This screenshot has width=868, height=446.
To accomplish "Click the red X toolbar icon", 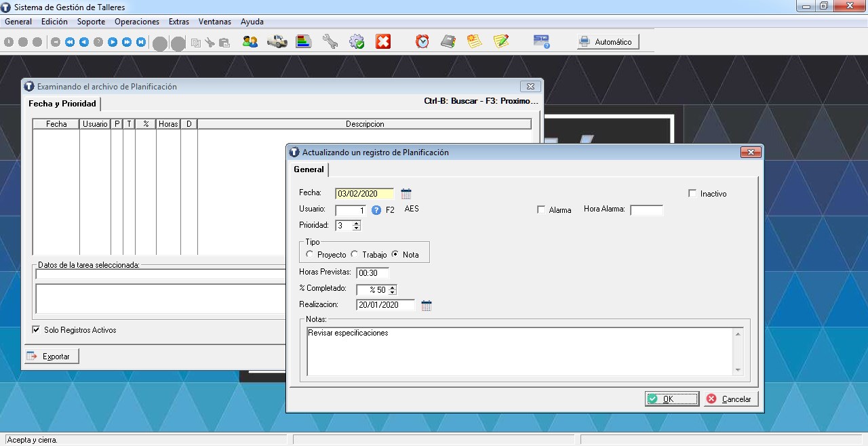I will [383, 42].
